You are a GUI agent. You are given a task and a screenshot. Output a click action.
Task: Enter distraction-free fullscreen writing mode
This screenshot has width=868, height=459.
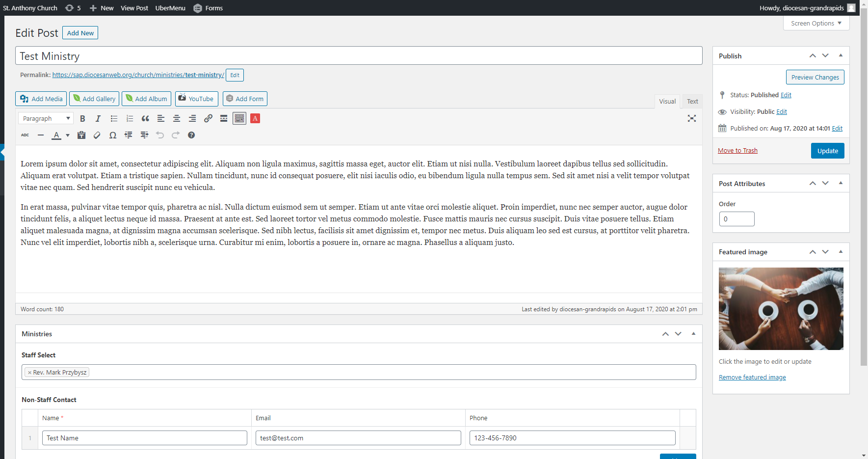click(692, 118)
